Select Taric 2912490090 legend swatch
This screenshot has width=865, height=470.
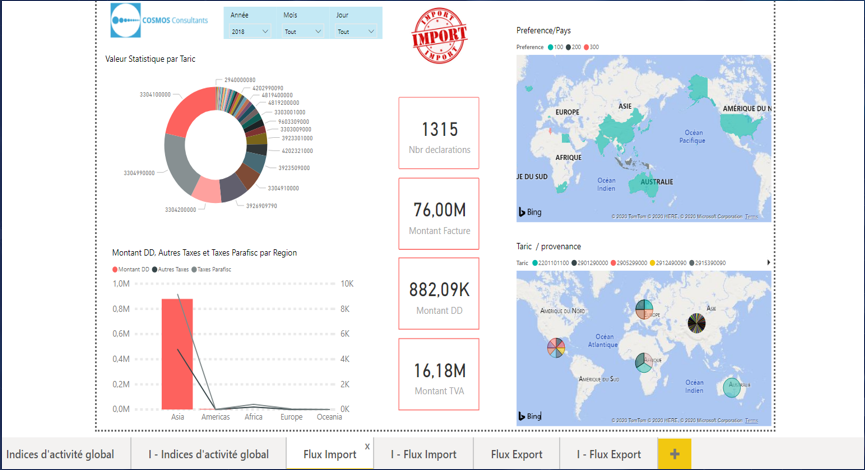click(x=652, y=263)
